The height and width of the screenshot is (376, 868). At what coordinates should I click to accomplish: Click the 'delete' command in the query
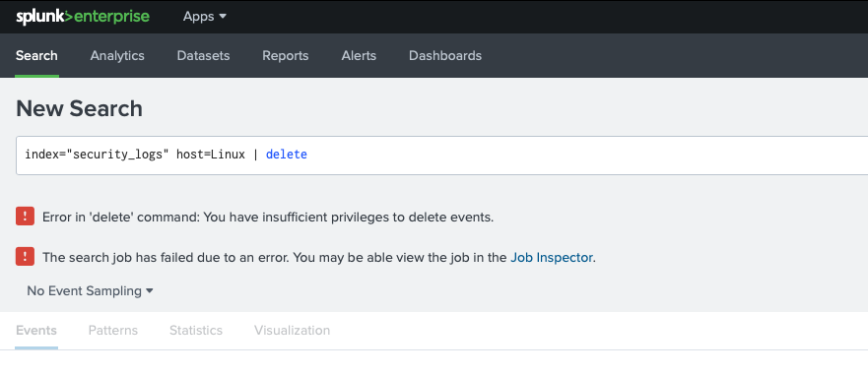[286, 155]
